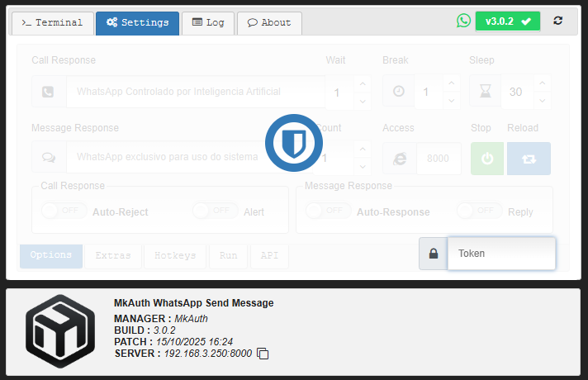
Task: Toggle the Reply switch
Action: click(480, 211)
